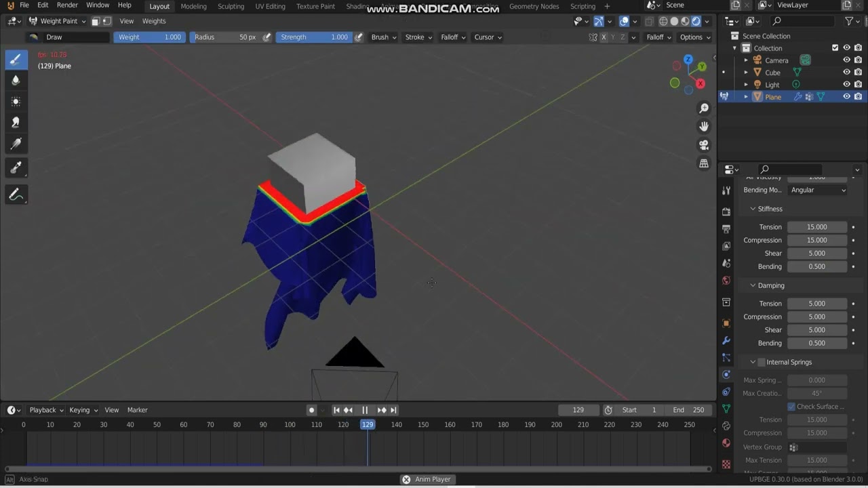Open the Object properties tab

point(726,323)
